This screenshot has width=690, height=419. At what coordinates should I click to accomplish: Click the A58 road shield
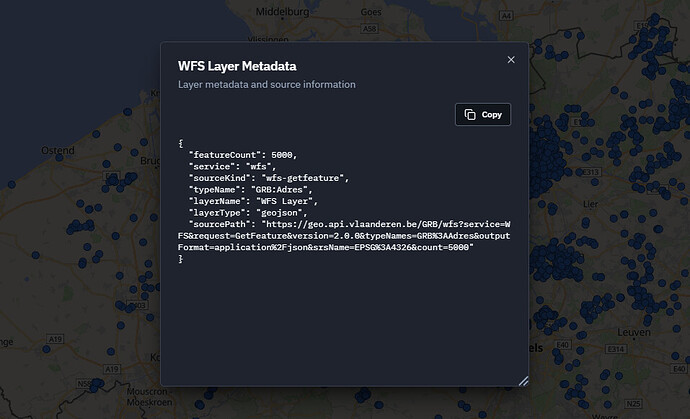tap(369, 29)
